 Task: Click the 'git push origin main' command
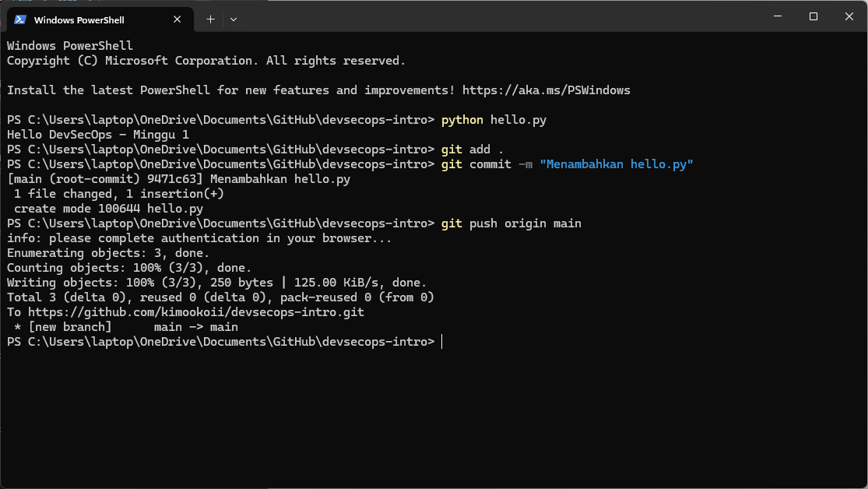(x=511, y=223)
